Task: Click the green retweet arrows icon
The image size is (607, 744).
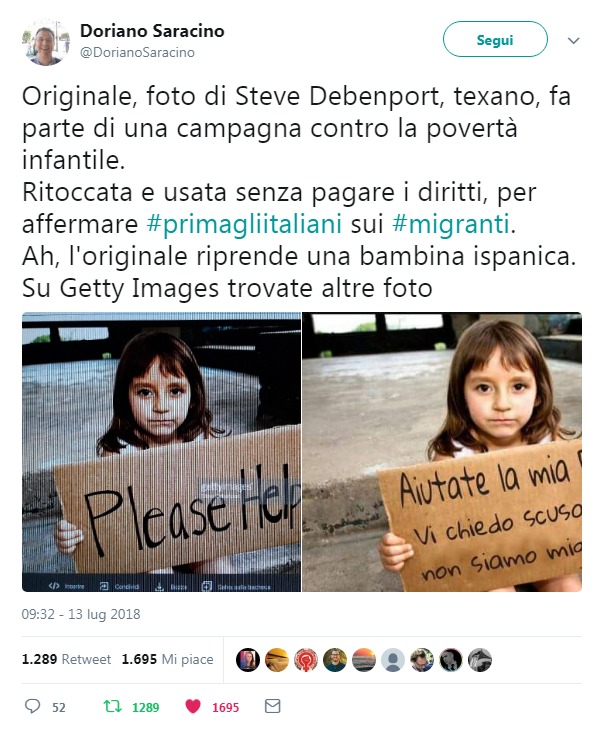Action: tap(112, 707)
